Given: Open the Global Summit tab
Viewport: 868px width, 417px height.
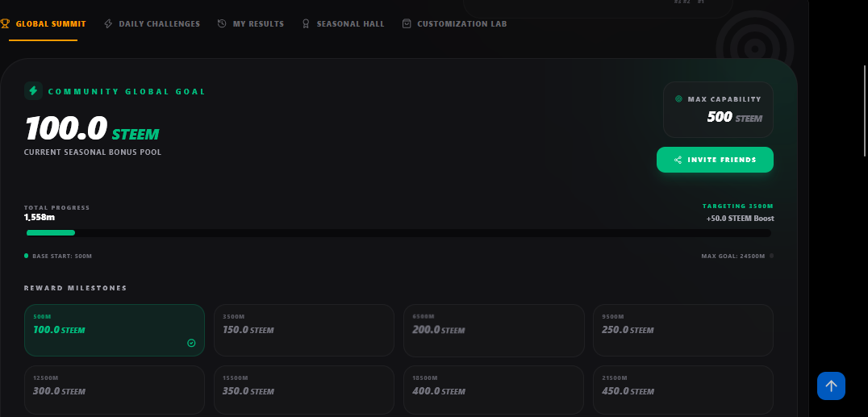Looking at the screenshot, I should [44, 24].
